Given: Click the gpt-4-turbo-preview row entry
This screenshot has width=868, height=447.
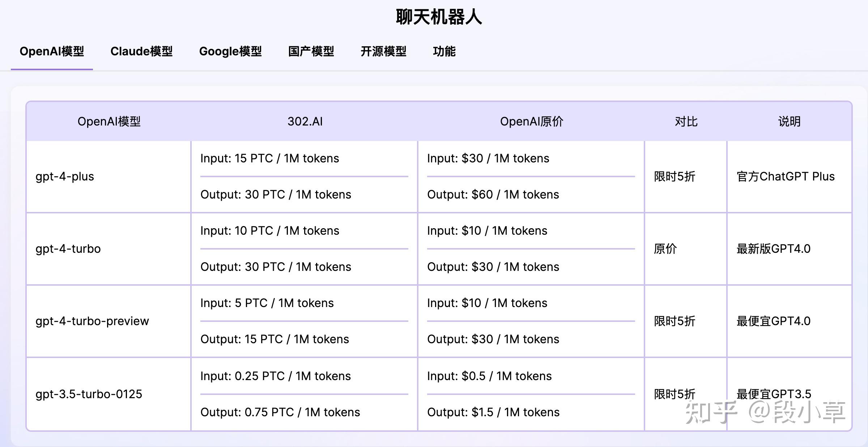Looking at the screenshot, I should 92,321.
